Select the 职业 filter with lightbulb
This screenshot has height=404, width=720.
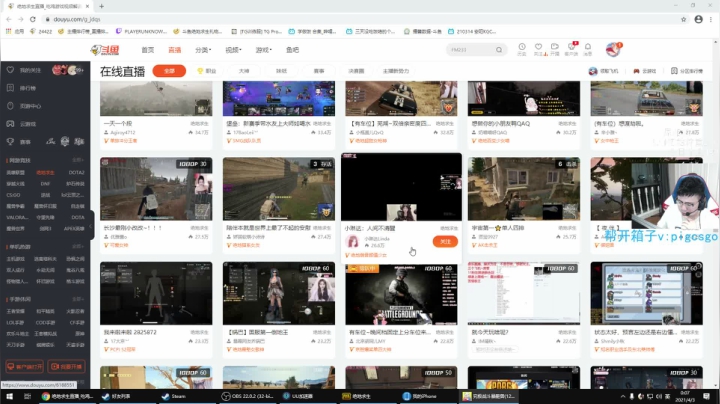coord(206,71)
